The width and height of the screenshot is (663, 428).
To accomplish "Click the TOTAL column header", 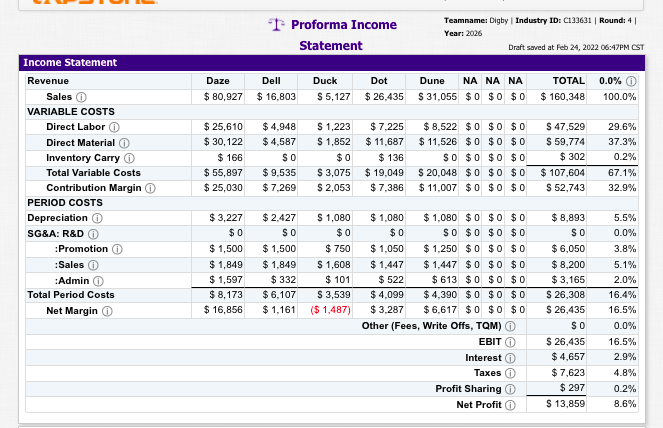I will click(x=568, y=81).
